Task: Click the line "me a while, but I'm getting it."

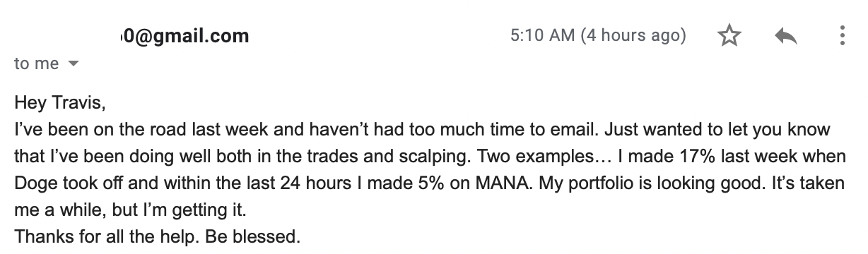Action: [124, 210]
